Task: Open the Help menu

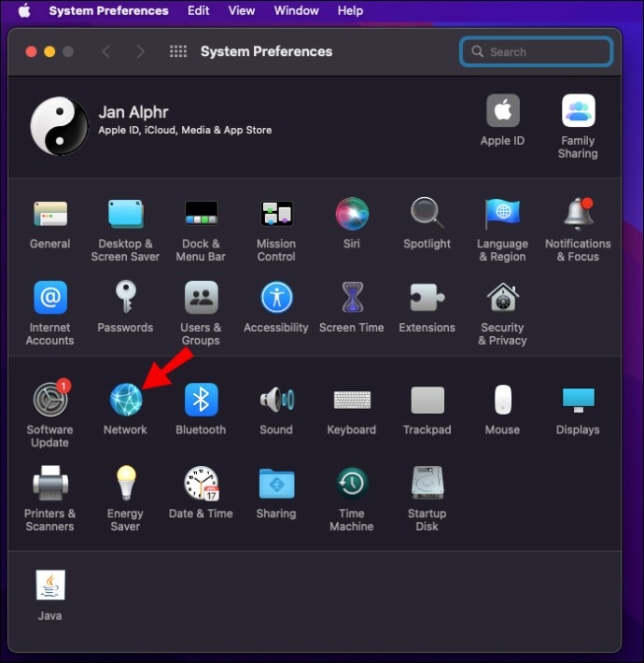Action: click(x=350, y=10)
